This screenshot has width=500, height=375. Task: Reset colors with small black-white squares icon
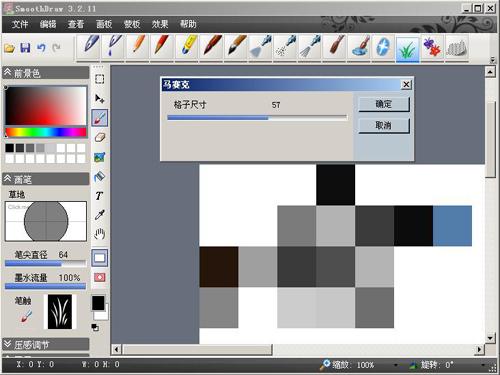pos(95,327)
